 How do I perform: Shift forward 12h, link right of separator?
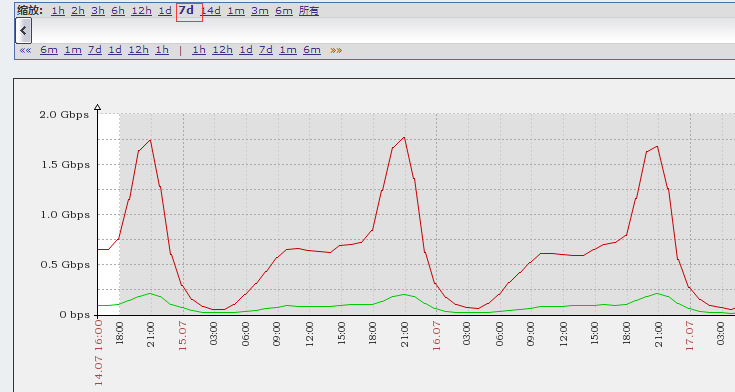(222, 50)
